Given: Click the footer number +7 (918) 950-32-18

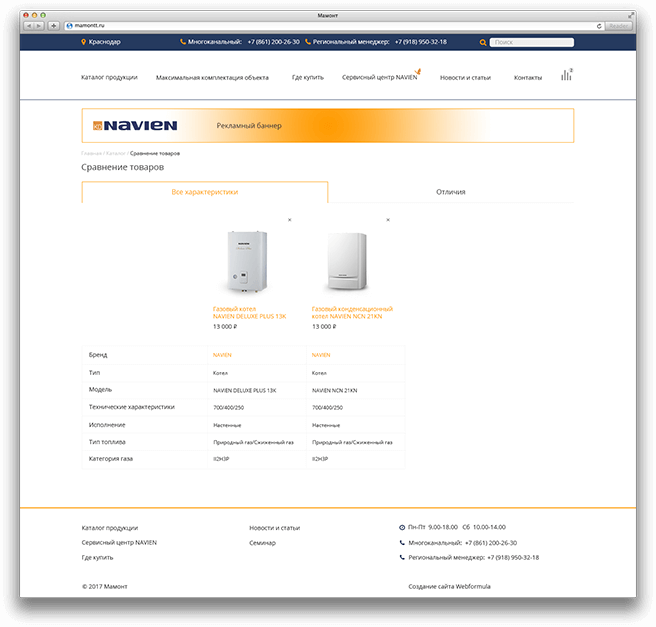Looking at the screenshot, I should click(513, 558).
